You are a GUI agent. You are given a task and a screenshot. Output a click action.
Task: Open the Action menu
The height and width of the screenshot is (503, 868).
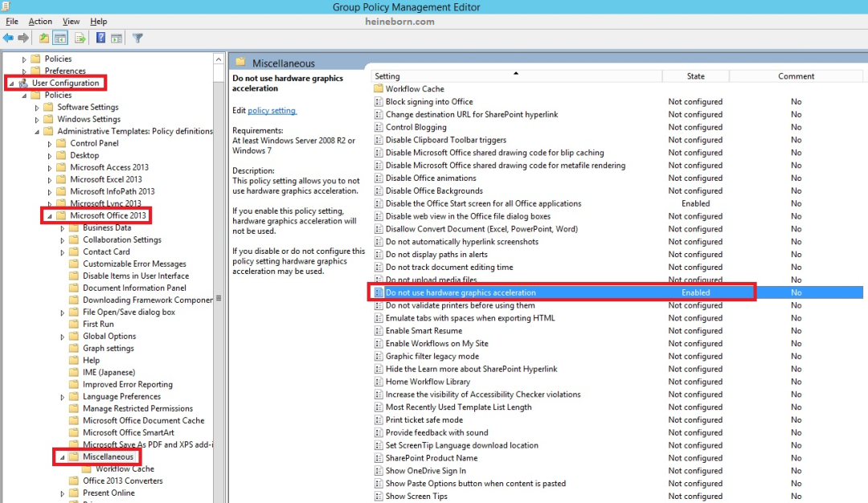40,21
